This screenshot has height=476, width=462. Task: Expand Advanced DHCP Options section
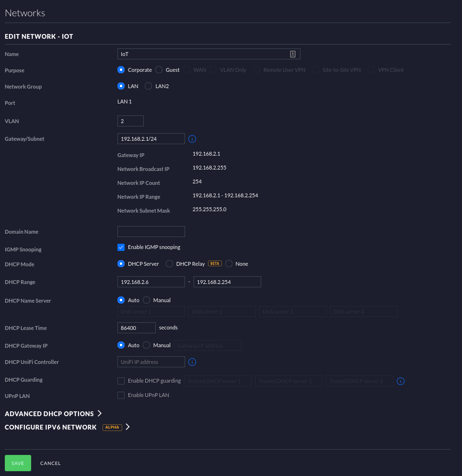point(53,414)
